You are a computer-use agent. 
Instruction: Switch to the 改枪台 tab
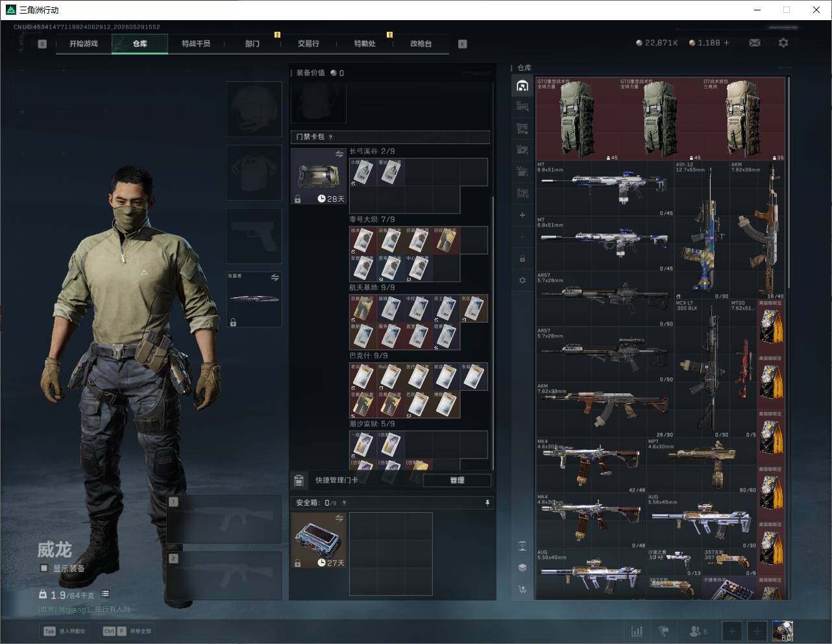pyautogui.click(x=421, y=43)
